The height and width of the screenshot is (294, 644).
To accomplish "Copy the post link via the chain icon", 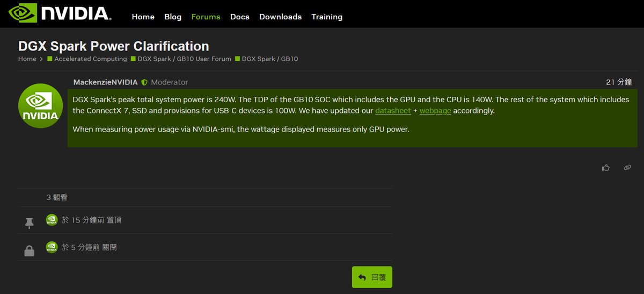I will tap(627, 168).
